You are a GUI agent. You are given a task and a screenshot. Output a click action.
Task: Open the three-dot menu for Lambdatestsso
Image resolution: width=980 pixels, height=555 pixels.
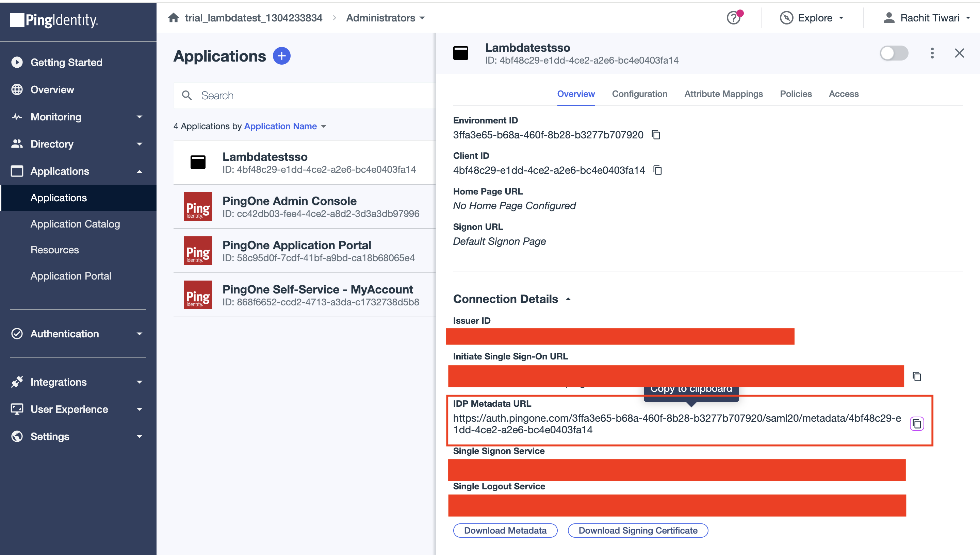(932, 53)
